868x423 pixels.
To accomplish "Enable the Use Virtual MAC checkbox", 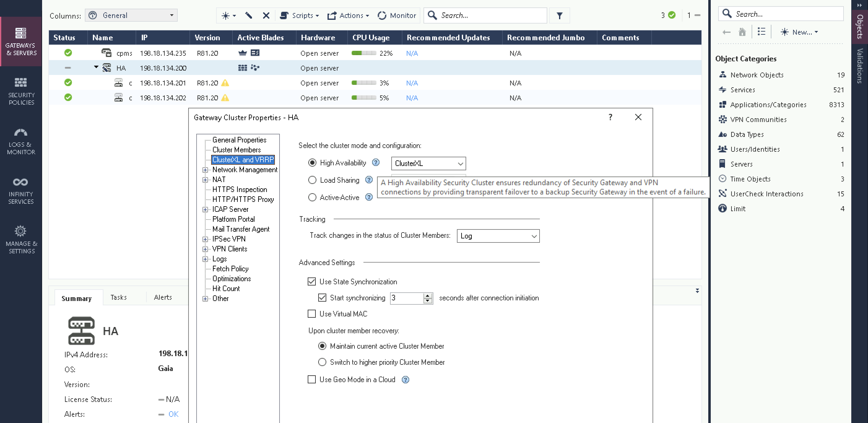I will (312, 314).
